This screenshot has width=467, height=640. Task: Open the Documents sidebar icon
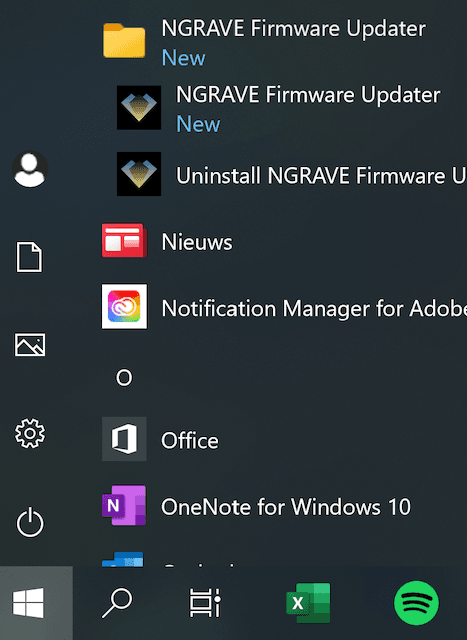coord(29,257)
